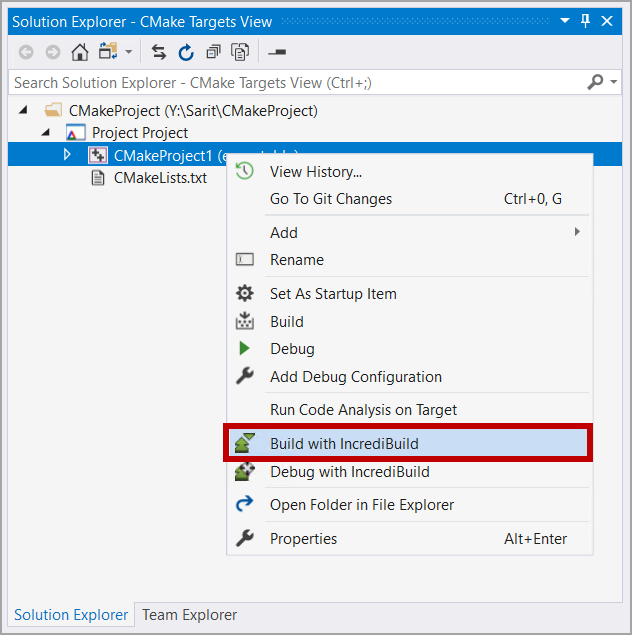This screenshot has width=632, height=635.
Task: Choose Open Folder in File Explorer
Action: (x=361, y=505)
